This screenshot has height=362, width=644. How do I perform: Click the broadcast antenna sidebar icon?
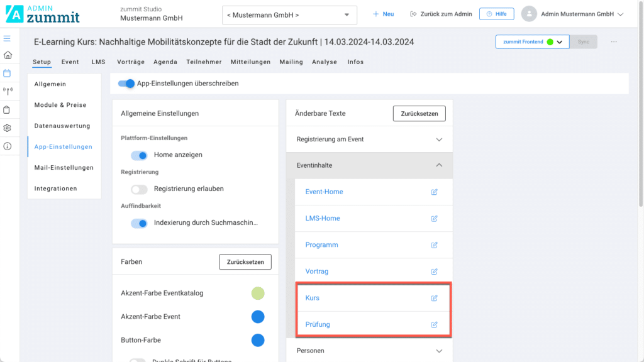[8, 91]
